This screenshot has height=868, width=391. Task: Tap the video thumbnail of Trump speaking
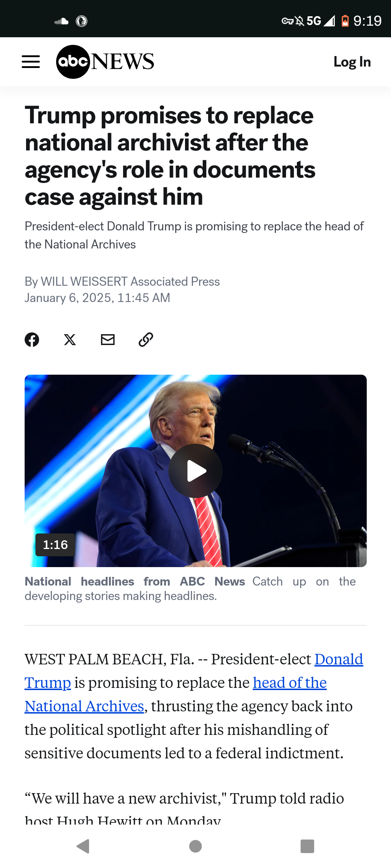(195, 471)
